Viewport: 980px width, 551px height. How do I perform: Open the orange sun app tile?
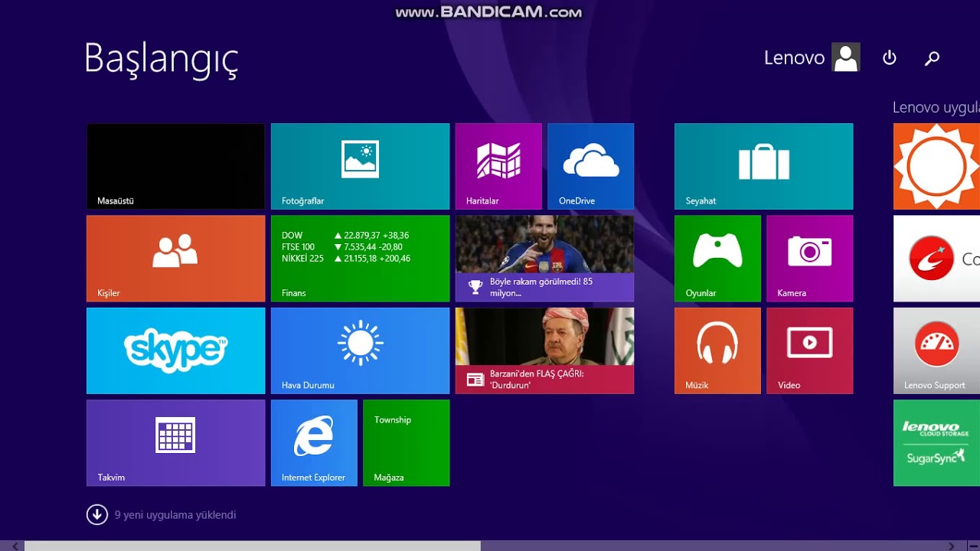click(x=936, y=166)
